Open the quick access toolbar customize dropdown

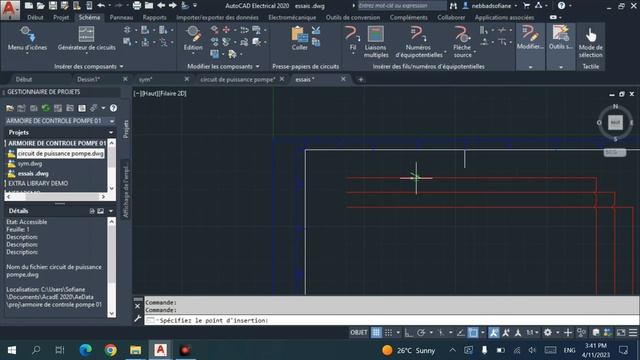(195, 5)
